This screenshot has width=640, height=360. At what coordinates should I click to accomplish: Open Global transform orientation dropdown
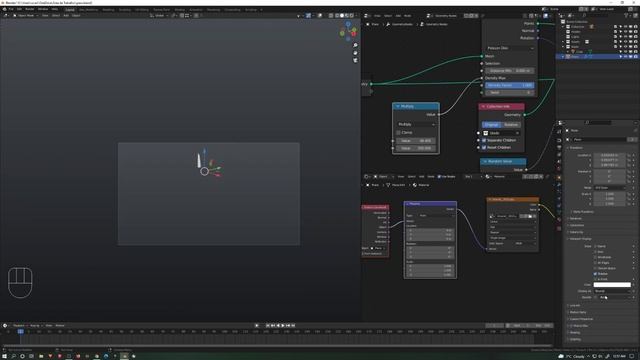(159, 16)
